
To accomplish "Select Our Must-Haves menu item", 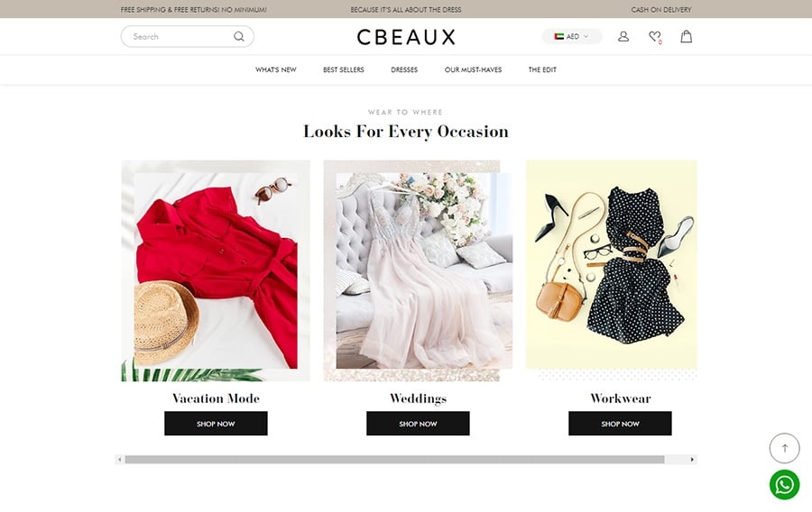I will (473, 69).
